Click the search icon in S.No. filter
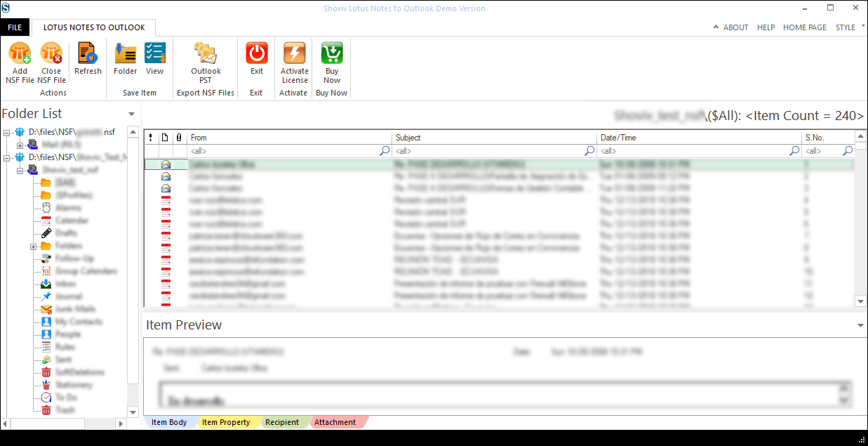This screenshot has width=868, height=446. pos(848,151)
